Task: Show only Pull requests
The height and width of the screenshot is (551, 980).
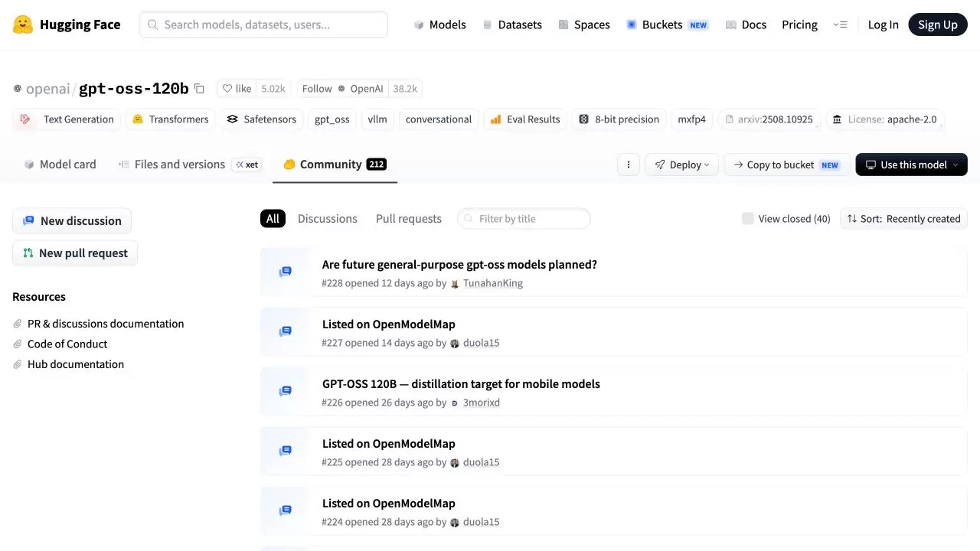Action: 409,219
